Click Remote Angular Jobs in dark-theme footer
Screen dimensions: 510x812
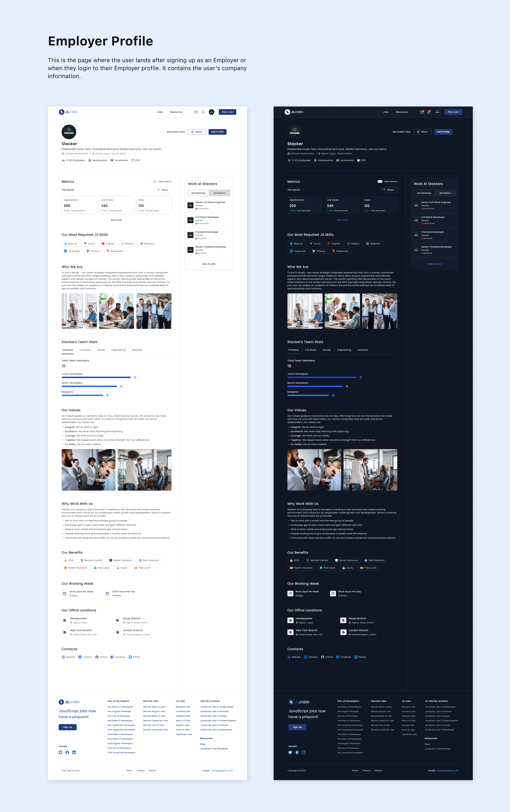381,712
